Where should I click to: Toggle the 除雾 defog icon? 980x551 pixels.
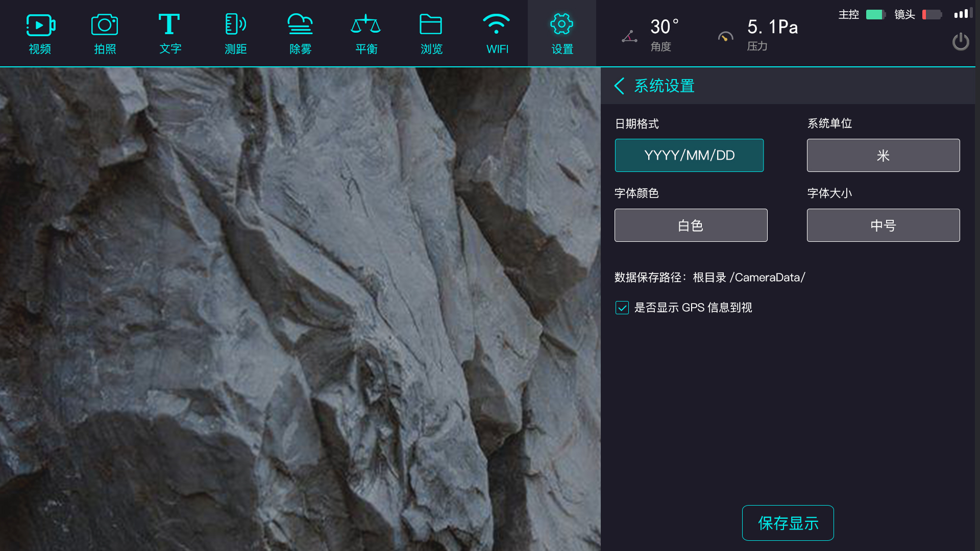(x=300, y=24)
